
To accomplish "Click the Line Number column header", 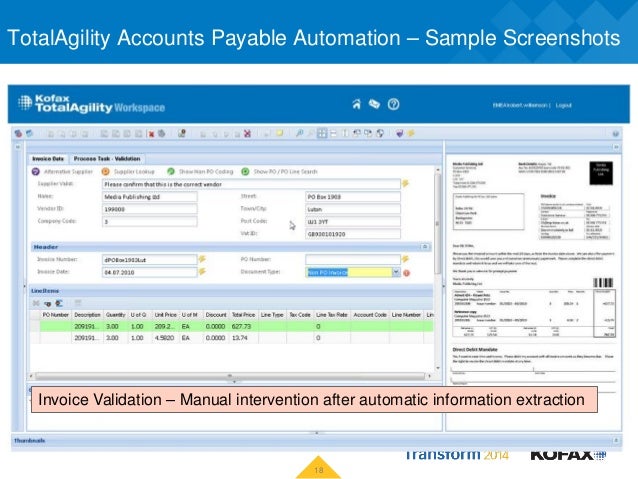I will [406, 315].
